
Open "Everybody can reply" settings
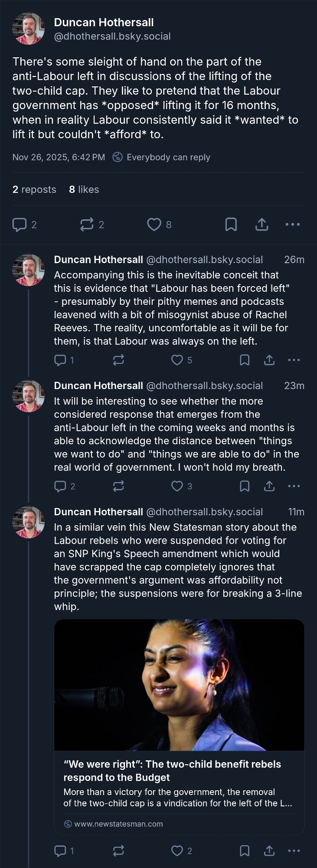pos(168,157)
